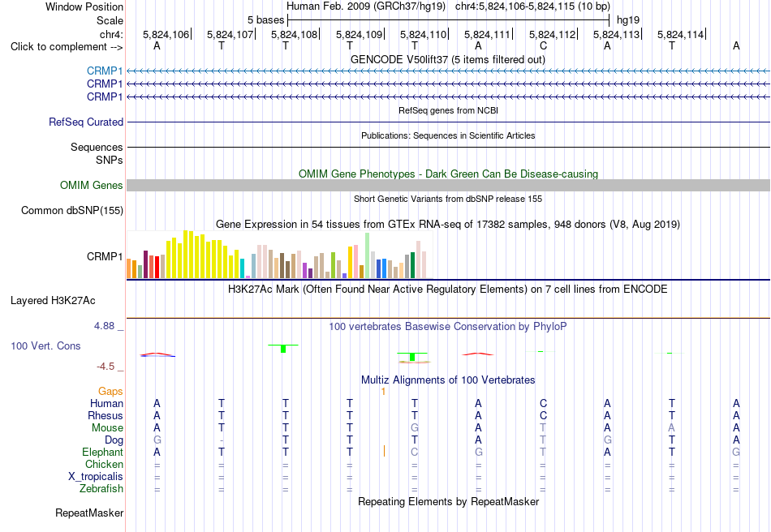The image size is (771, 532).
Task: Click the G base in the Mouse alignment row
Action: (x=415, y=428)
